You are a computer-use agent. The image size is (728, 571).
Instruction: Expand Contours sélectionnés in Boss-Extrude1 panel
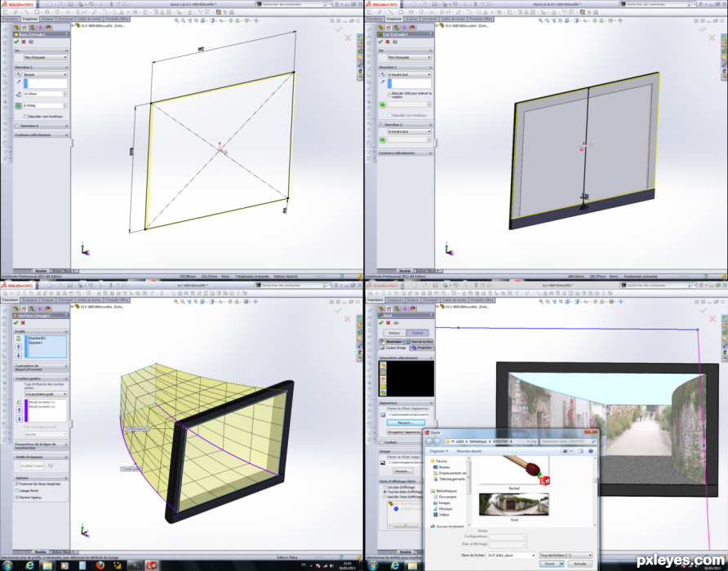pyautogui.click(x=42, y=135)
